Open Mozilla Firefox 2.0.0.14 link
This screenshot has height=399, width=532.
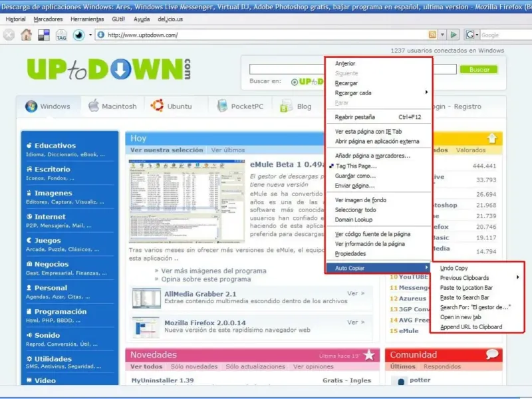pyautogui.click(x=205, y=323)
